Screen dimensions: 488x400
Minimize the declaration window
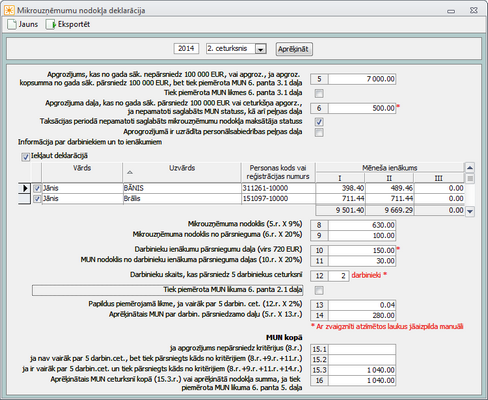pyautogui.click(x=451, y=11)
